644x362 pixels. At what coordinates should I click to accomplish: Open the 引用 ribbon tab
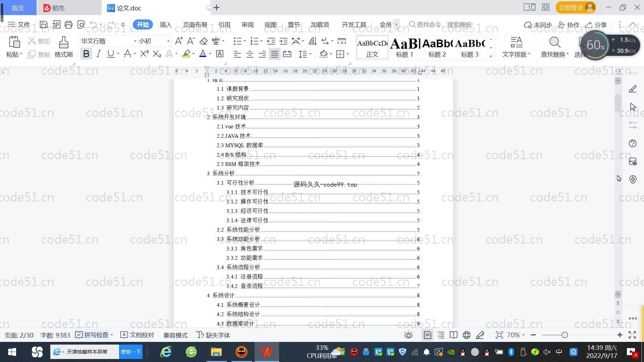[x=224, y=24]
